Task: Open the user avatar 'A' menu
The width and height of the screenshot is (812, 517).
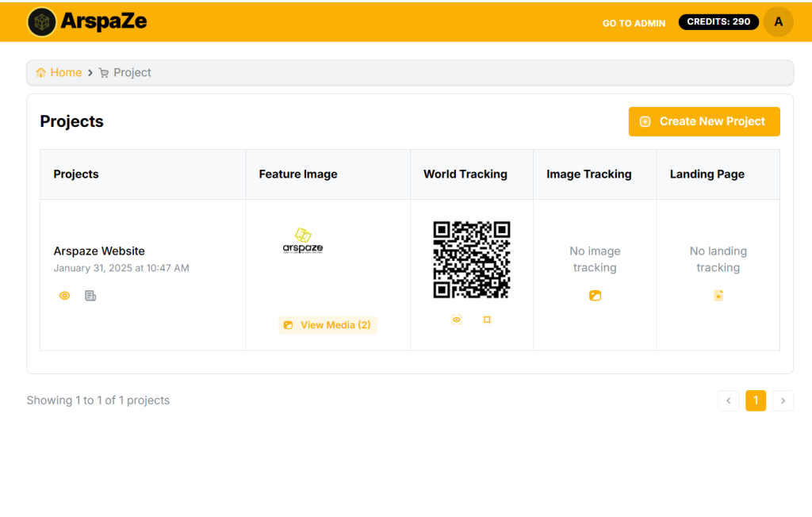Action: tap(778, 22)
